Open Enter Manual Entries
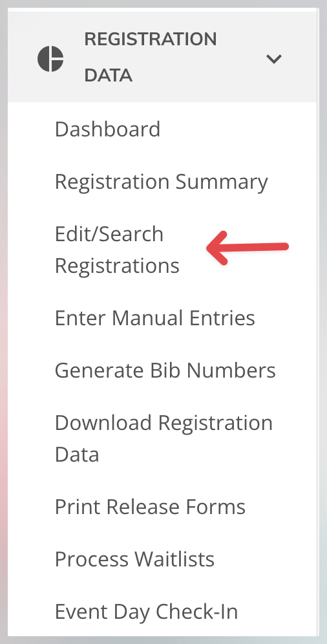 [155, 318]
